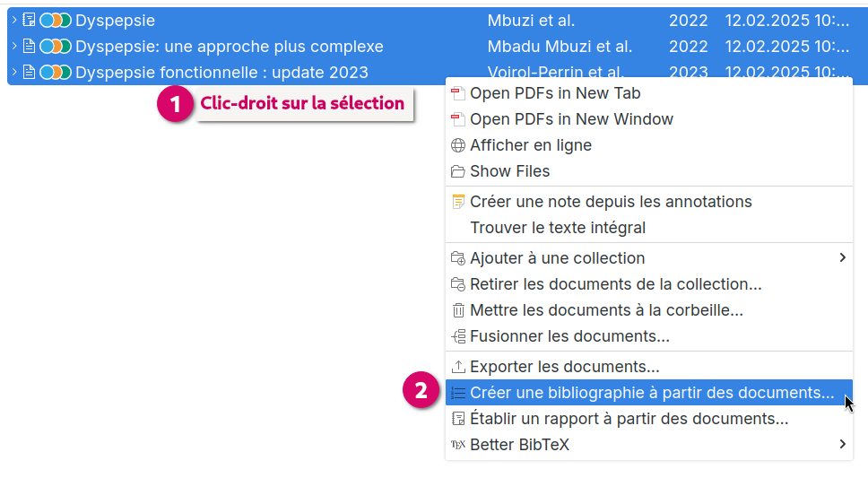
Task: Open the Better BibTeX submenu arrow
Action: [843, 444]
